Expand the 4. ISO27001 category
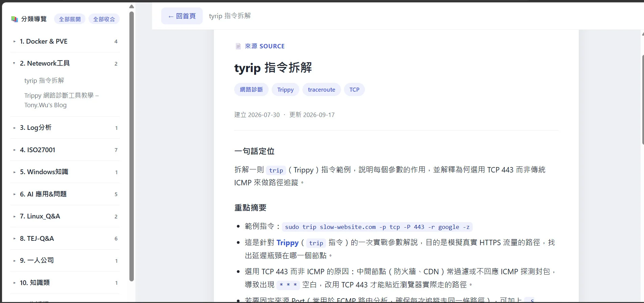The image size is (644, 303). (x=65, y=150)
